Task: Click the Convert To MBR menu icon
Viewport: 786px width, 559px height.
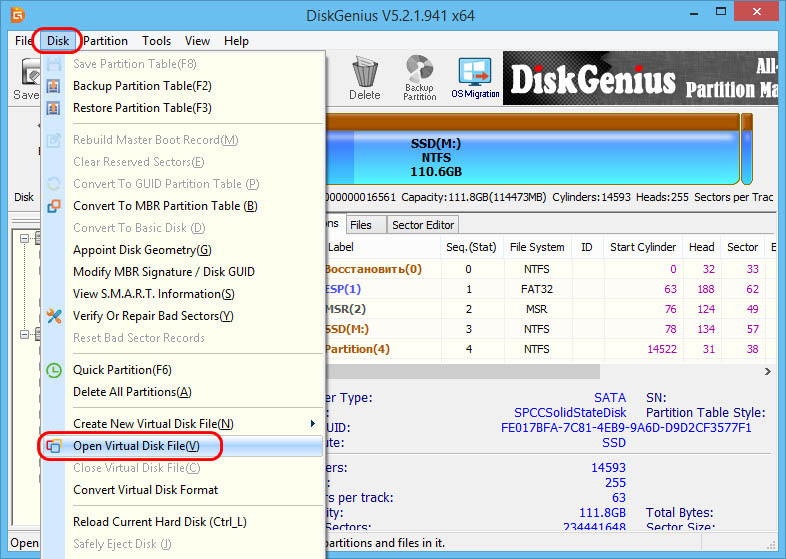Action: coord(54,206)
